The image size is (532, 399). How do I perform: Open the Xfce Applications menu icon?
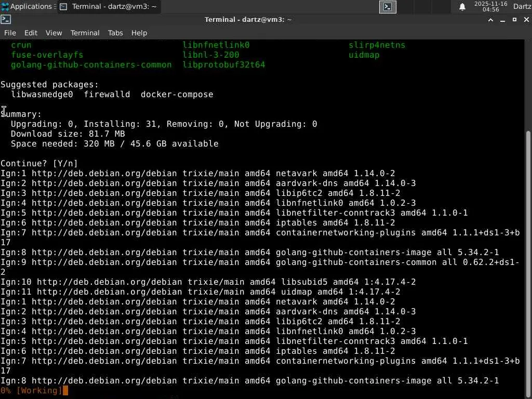click(x=6, y=7)
